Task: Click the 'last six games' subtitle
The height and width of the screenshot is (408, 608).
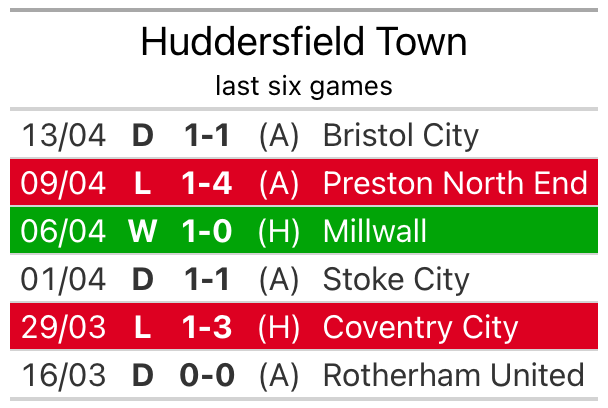Action: pos(303,86)
